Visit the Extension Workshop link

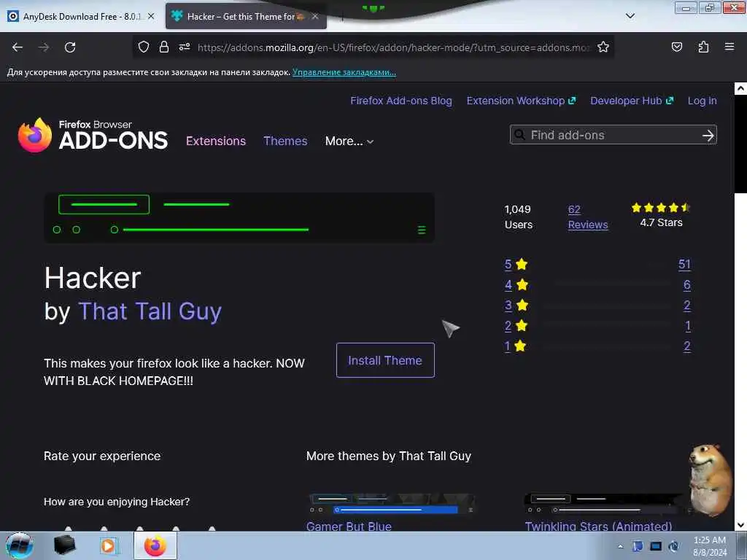click(521, 101)
